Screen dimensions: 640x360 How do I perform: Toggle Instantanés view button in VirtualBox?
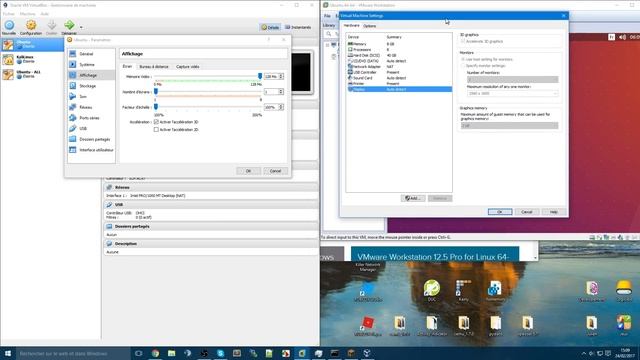pyautogui.click(x=298, y=27)
